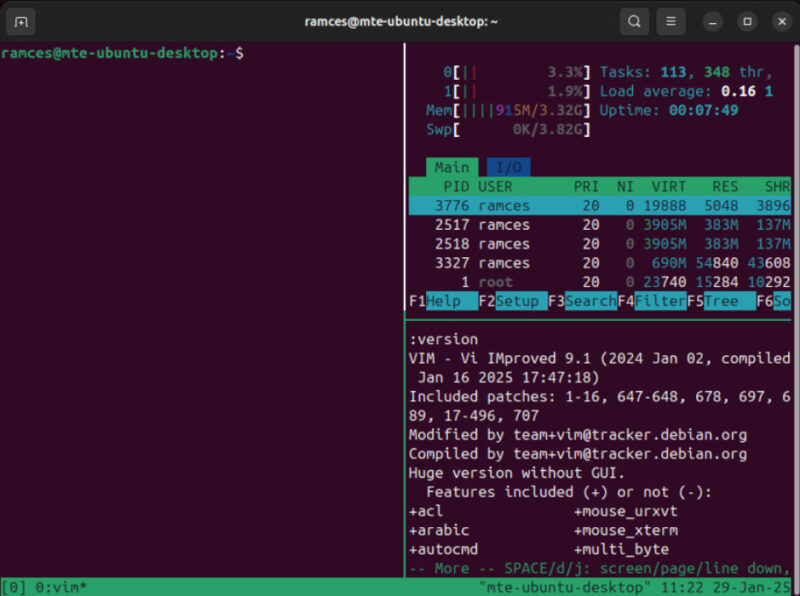Sort by the USER column header

[495, 186]
